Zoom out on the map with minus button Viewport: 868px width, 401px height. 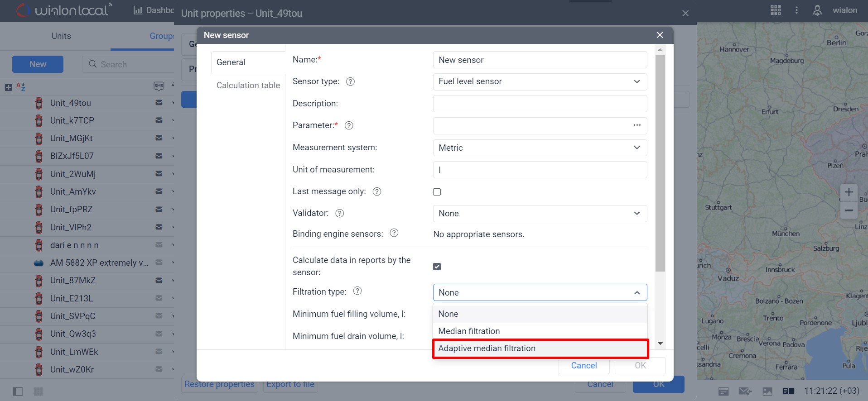click(849, 210)
